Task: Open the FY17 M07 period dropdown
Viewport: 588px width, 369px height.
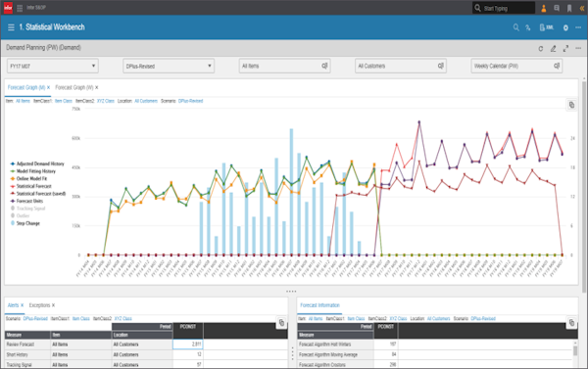Action: (53, 66)
